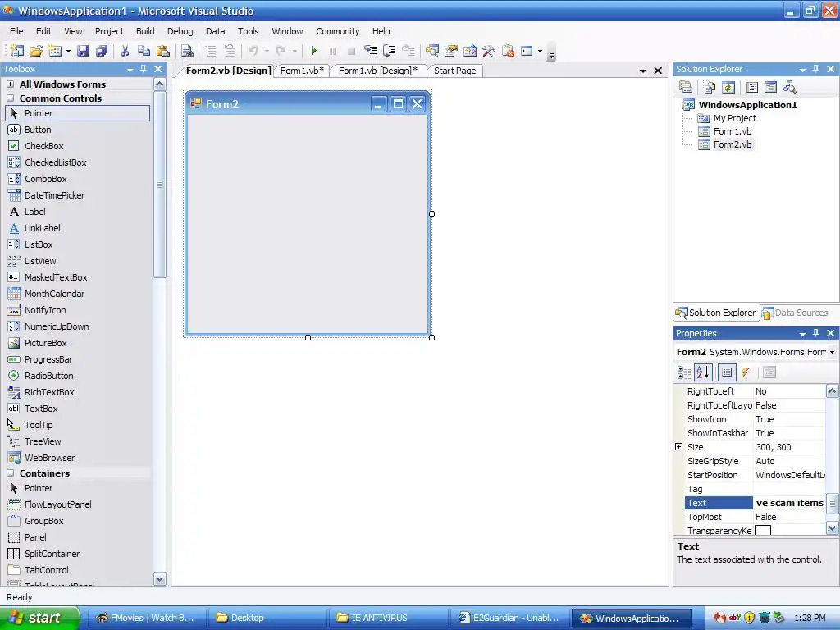
Task: Click the Toolbox wrench icon in toolbar
Action: point(489,51)
